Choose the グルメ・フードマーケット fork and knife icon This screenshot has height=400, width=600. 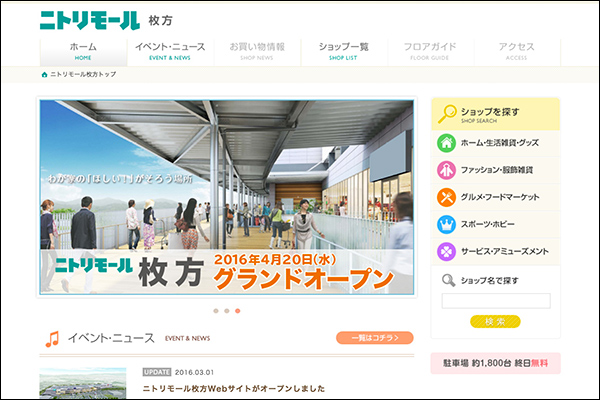coord(447,197)
